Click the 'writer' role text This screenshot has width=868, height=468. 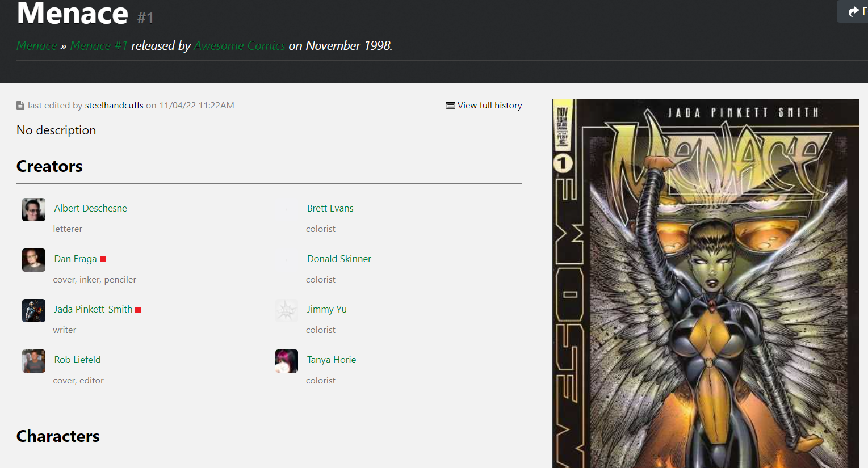65,330
